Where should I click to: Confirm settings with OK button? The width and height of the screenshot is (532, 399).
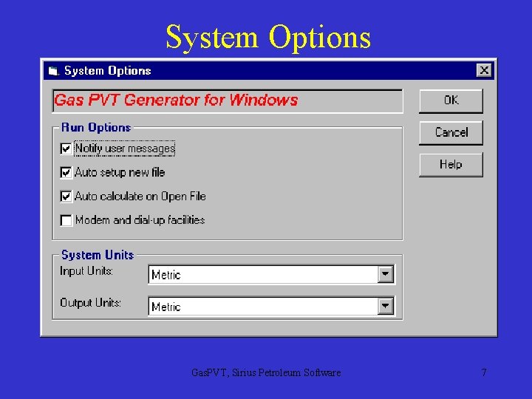tap(451, 100)
